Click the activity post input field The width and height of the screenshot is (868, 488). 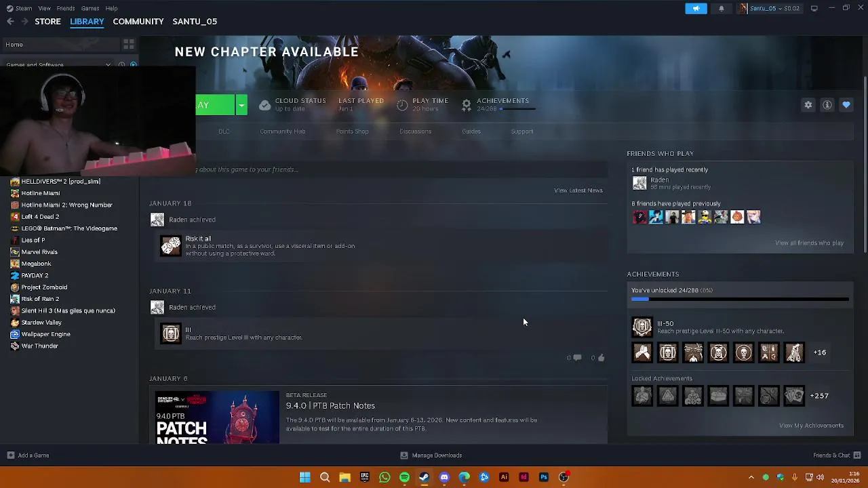(400, 169)
